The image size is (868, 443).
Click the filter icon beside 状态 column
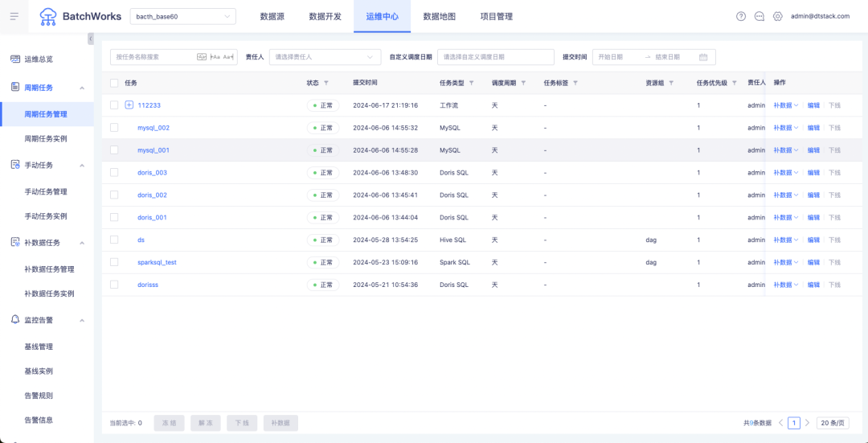tap(327, 83)
